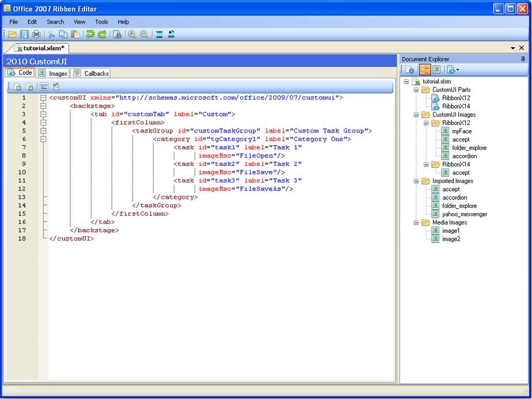532x399 pixels.
Task: Click the Print icon in the toolbar
Action: point(36,35)
